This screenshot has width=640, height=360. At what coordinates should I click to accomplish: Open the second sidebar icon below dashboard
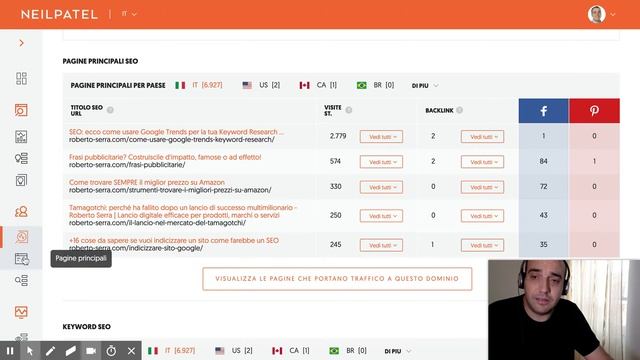click(x=21, y=110)
